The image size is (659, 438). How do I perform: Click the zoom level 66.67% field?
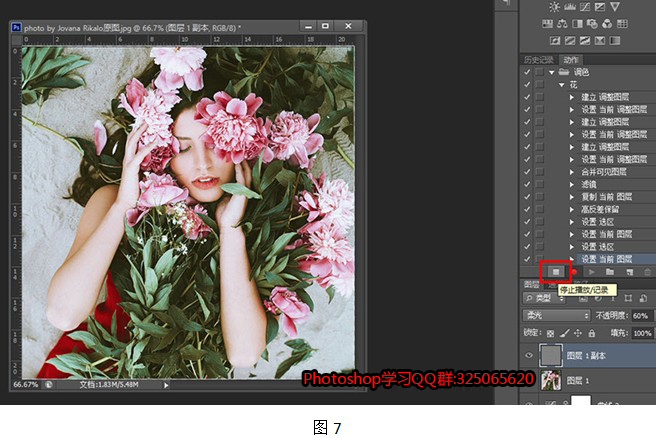pyautogui.click(x=26, y=384)
